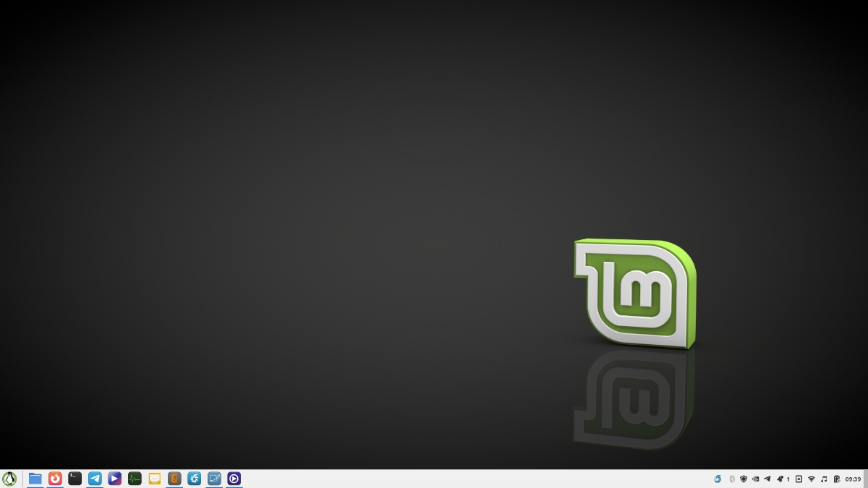This screenshot has width=868, height=488.
Task: Click the Telegram system tray icon
Action: [767, 479]
